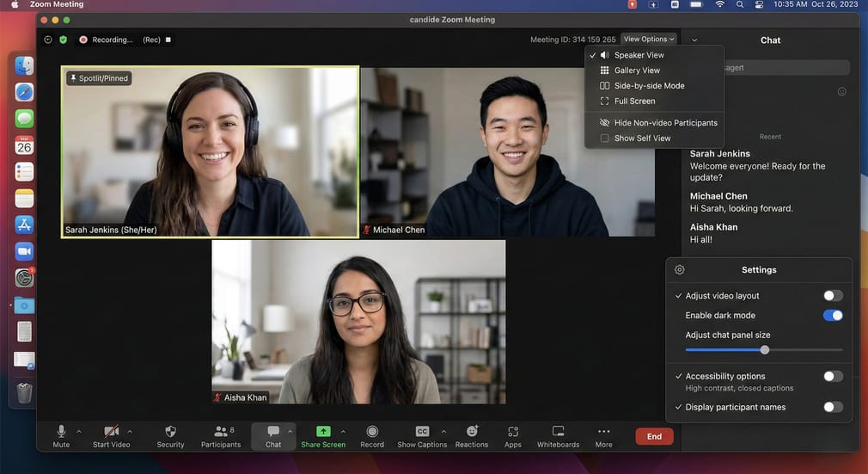
Task: Open Whiteboards from the toolbar
Action: pos(558,431)
